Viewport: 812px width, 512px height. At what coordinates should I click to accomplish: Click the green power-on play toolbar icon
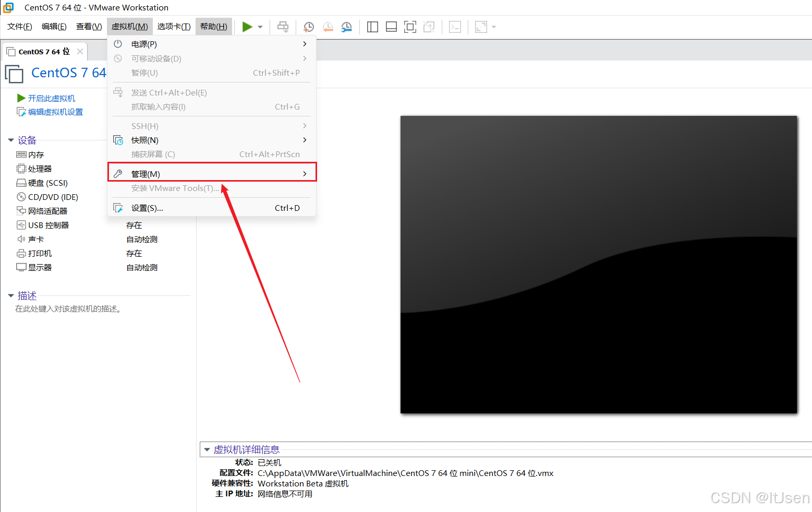pyautogui.click(x=247, y=27)
